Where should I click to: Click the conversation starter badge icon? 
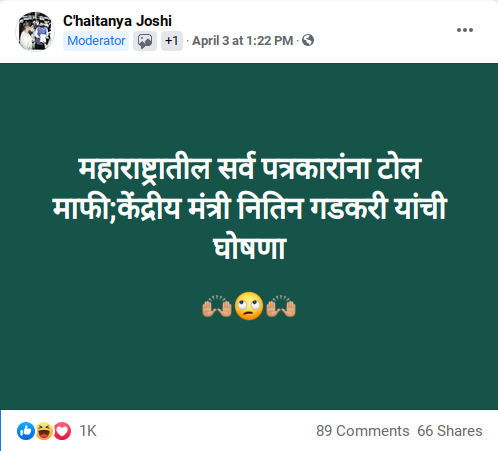pyautogui.click(x=145, y=41)
